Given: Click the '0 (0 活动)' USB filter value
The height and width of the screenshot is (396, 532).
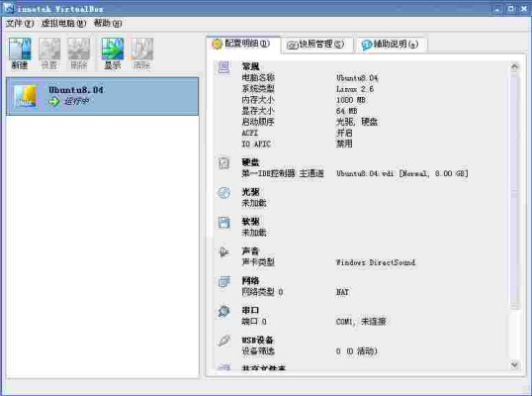Looking at the screenshot, I should [x=357, y=351].
